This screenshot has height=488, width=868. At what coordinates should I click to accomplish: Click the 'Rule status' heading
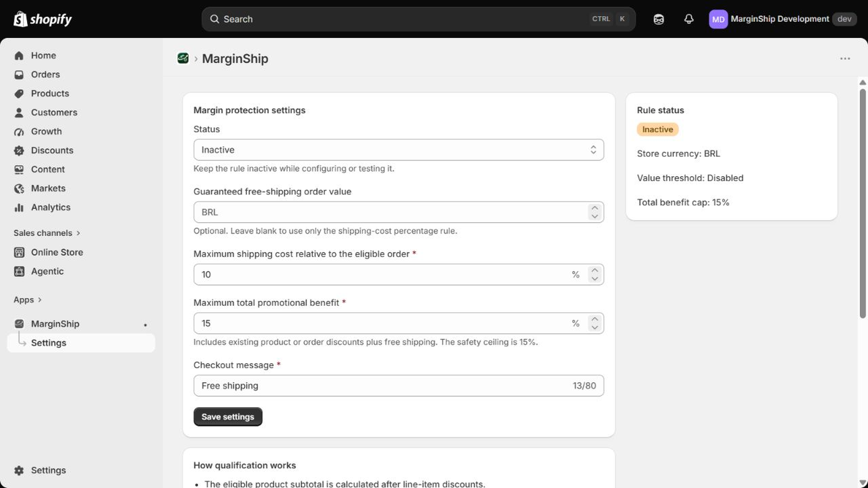(x=660, y=110)
